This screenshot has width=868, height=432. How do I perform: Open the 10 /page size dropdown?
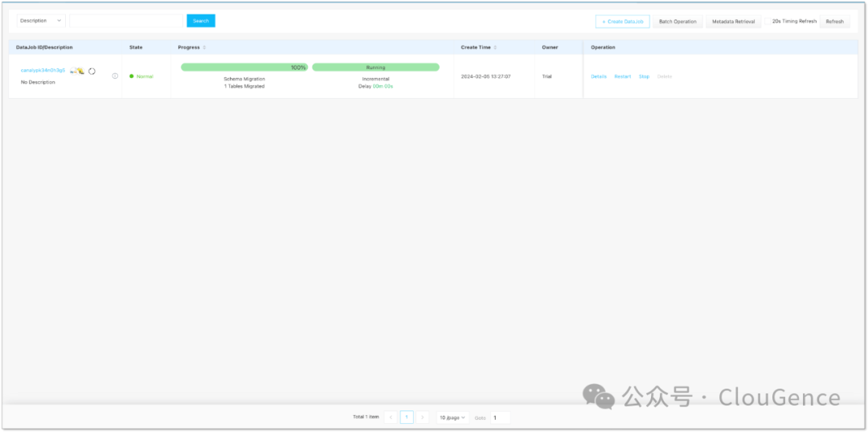coord(452,418)
